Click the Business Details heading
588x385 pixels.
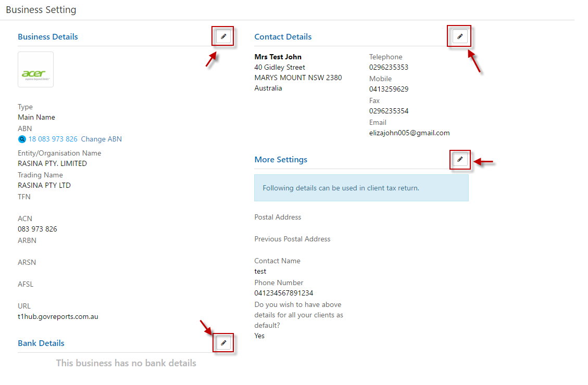pyautogui.click(x=48, y=37)
